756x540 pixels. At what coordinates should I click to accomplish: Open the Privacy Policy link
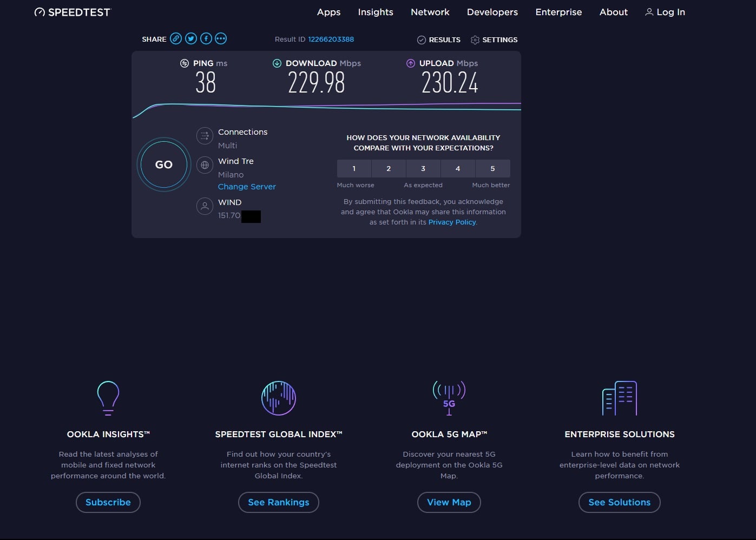tap(452, 222)
